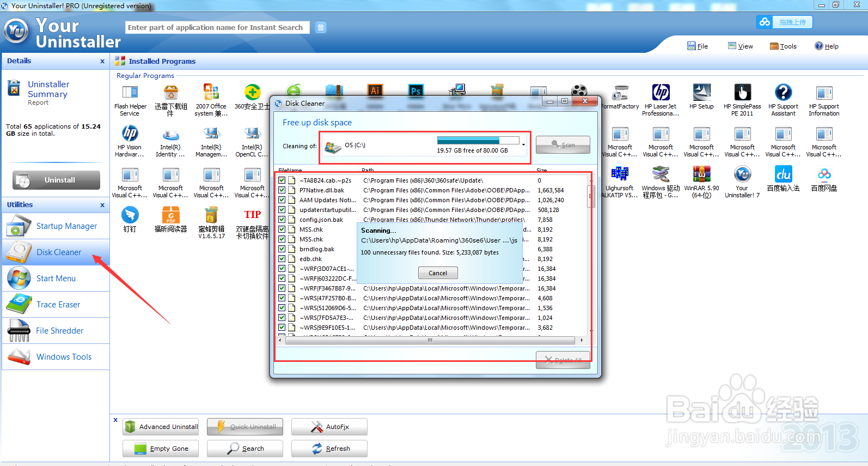This screenshot has width=868, height=466.
Task: Open Startup Manager utility
Action: tap(56, 226)
